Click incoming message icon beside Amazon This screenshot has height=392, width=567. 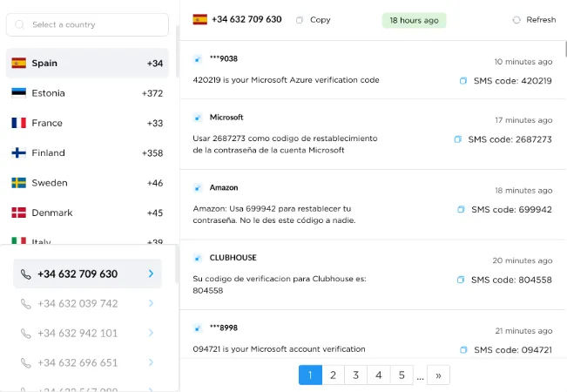(198, 187)
